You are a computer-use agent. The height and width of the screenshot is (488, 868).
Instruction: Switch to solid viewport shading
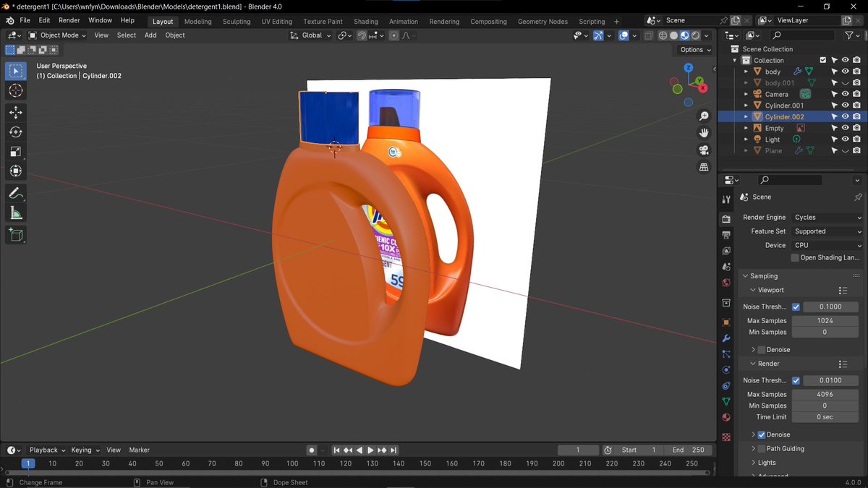coord(673,35)
